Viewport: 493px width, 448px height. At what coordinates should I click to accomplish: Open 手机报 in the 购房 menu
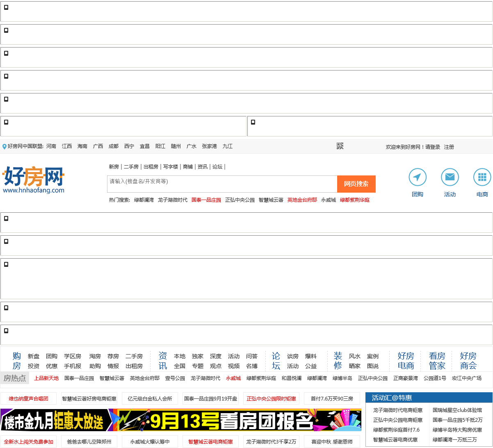[x=73, y=366]
